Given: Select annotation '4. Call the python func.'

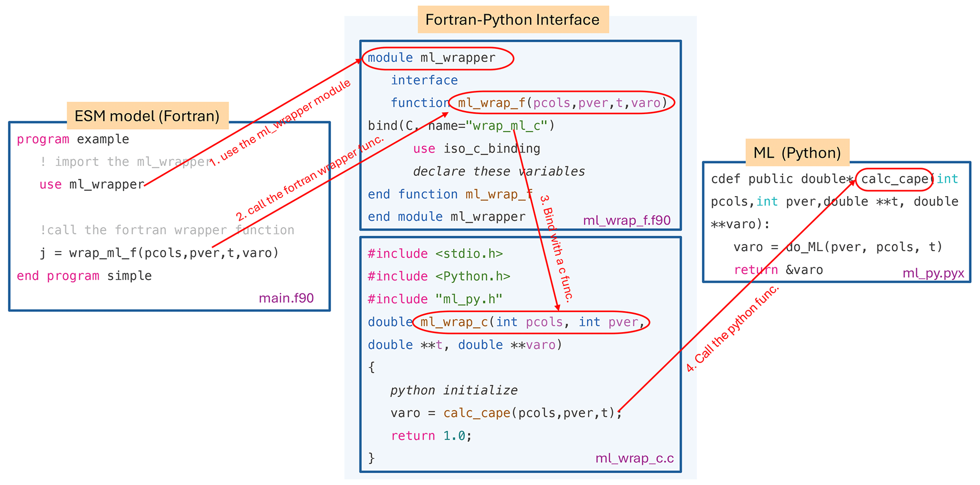Looking at the screenshot, I should pos(733,329).
